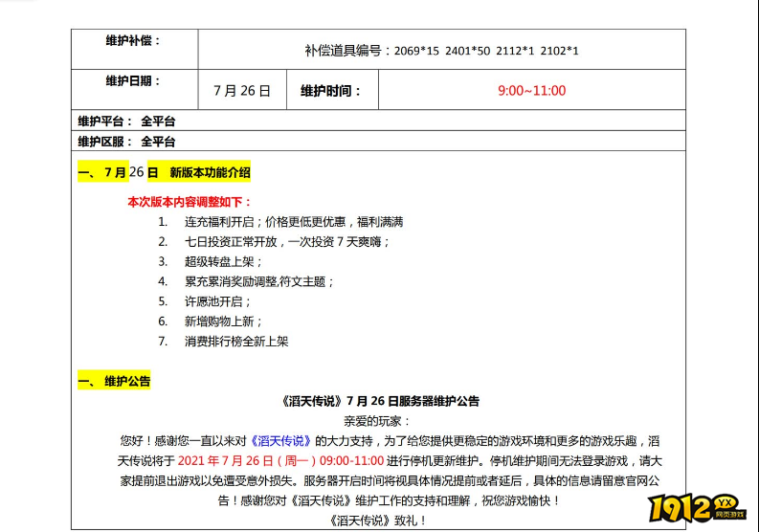Click list item '新增购物上新'
759x532 pixels.
(x=219, y=321)
